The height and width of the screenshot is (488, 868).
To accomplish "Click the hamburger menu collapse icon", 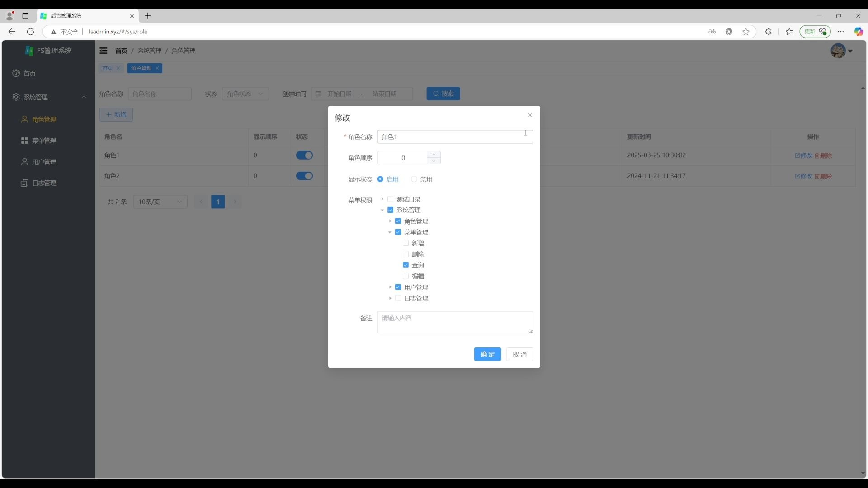I will (x=104, y=51).
